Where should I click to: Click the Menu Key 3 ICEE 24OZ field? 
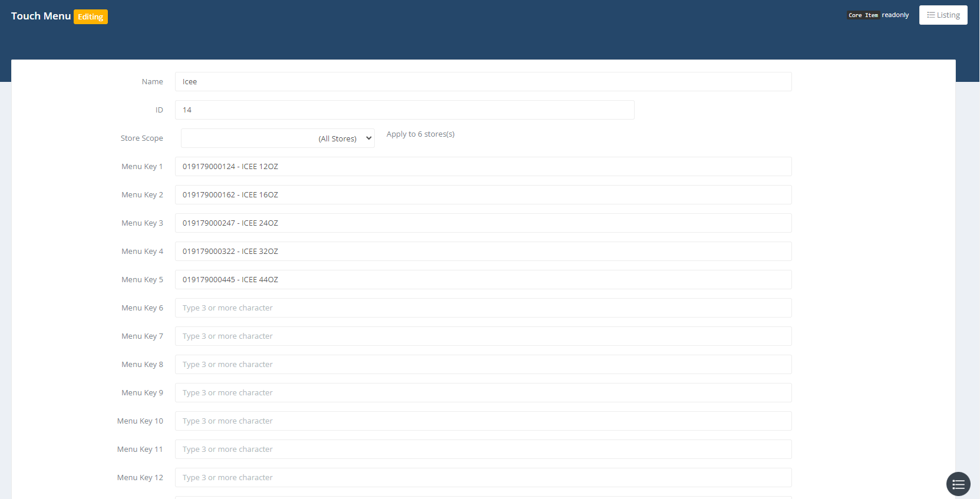tap(483, 223)
